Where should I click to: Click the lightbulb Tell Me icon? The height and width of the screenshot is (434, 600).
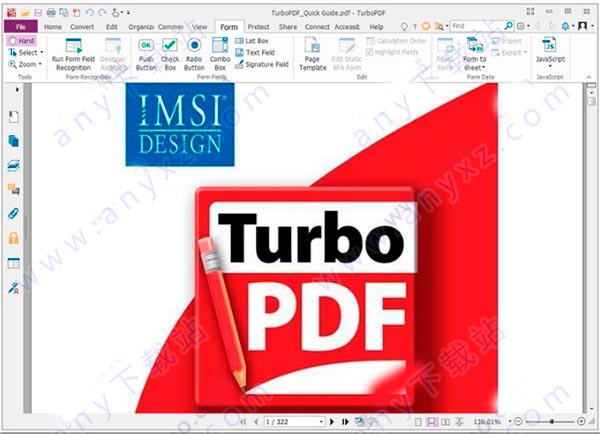pos(404,26)
